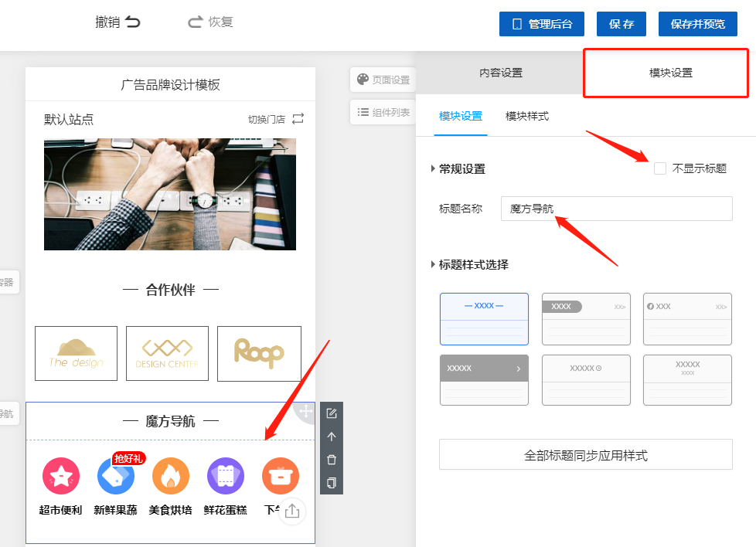Screen dimensions: 756x547
Task: Switch store via 切换门店
Action: (276, 119)
